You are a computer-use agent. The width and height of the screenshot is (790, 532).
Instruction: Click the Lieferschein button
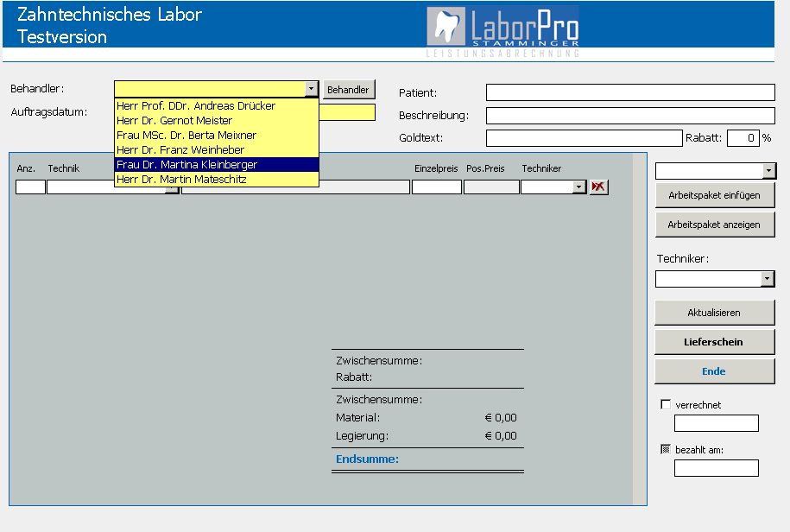coord(714,342)
